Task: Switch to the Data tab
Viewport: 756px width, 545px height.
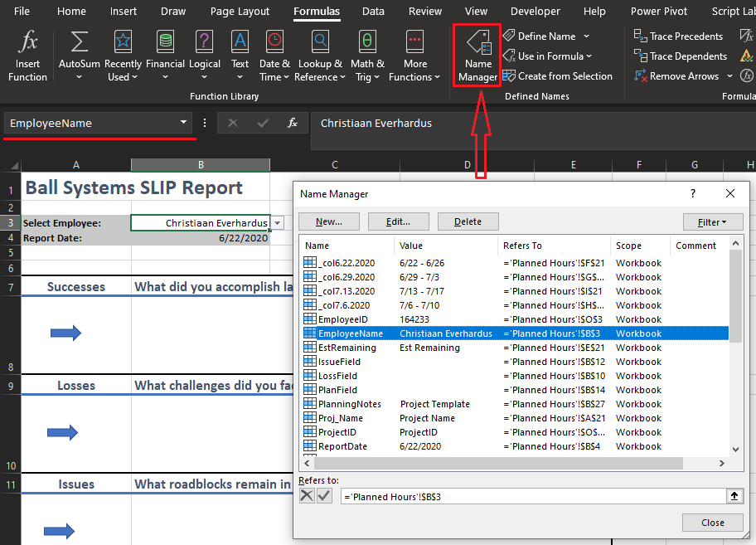Action: pyautogui.click(x=373, y=11)
